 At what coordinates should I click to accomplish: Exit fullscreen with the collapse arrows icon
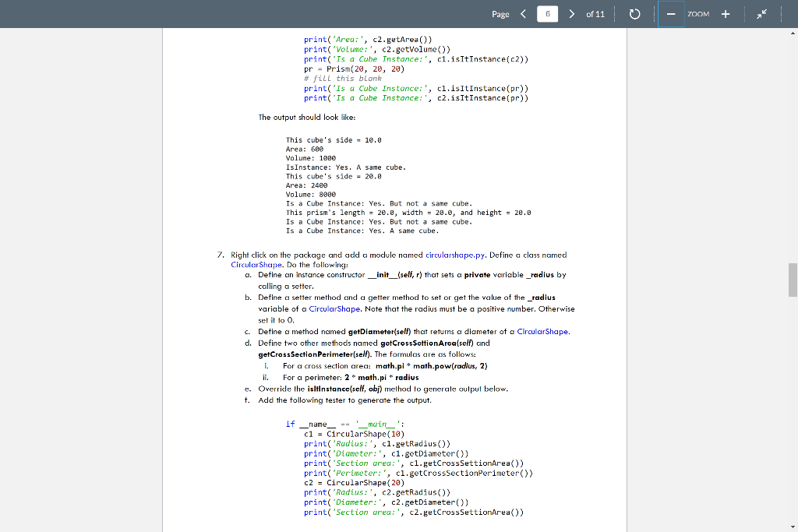761,14
